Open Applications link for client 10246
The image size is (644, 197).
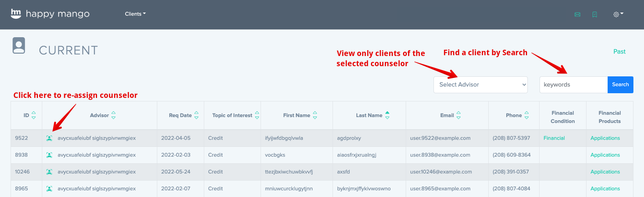point(605,172)
